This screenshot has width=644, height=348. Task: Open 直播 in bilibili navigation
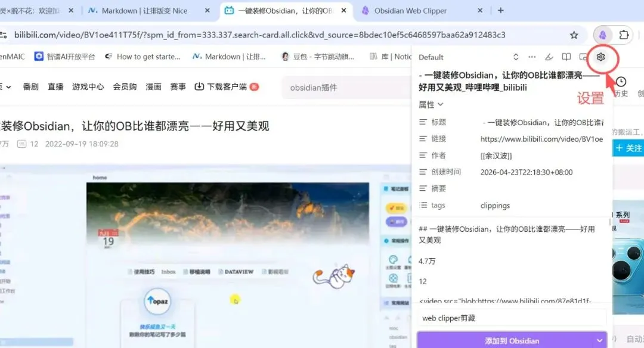click(x=55, y=86)
